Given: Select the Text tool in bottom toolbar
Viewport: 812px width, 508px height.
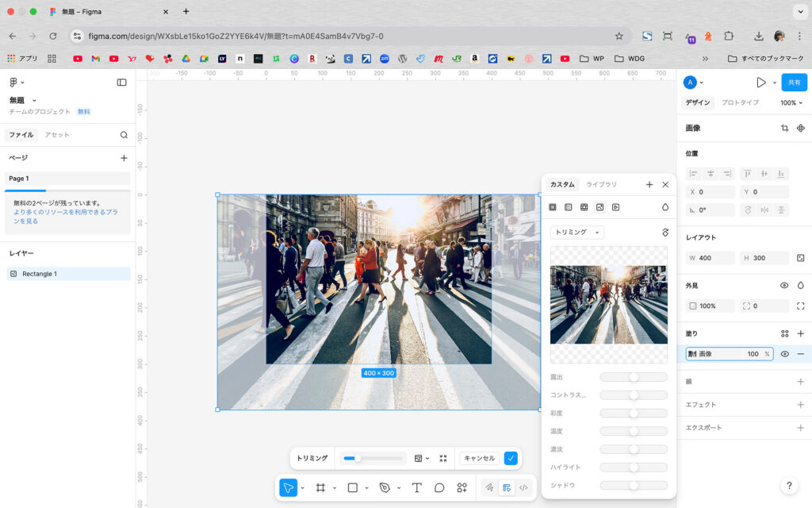Looking at the screenshot, I should tap(416, 487).
